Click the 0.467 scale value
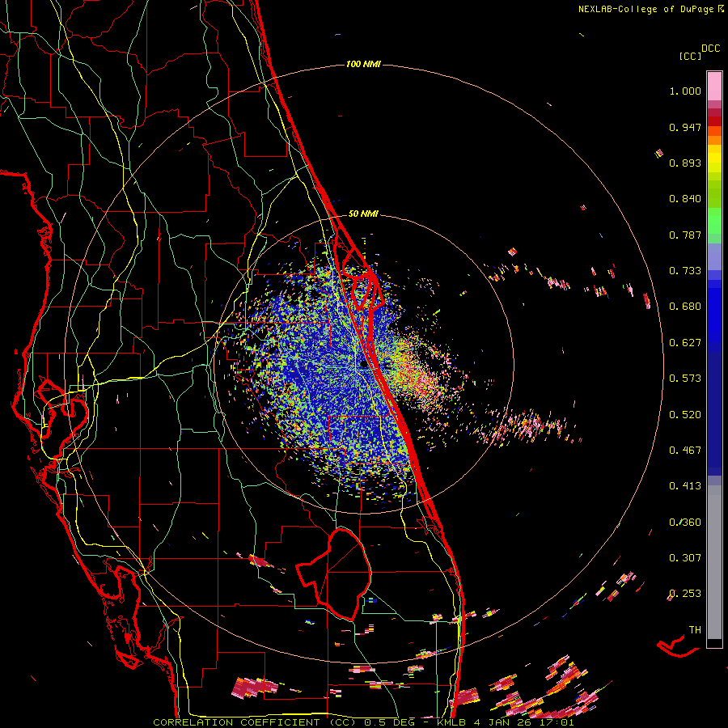 (685, 451)
